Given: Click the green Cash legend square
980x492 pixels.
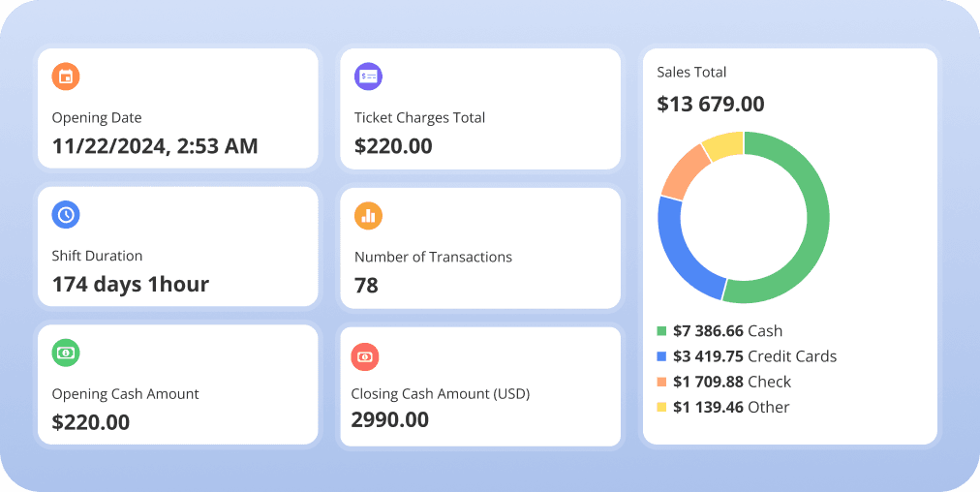Looking at the screenshot, I should [x=661, y=331].
